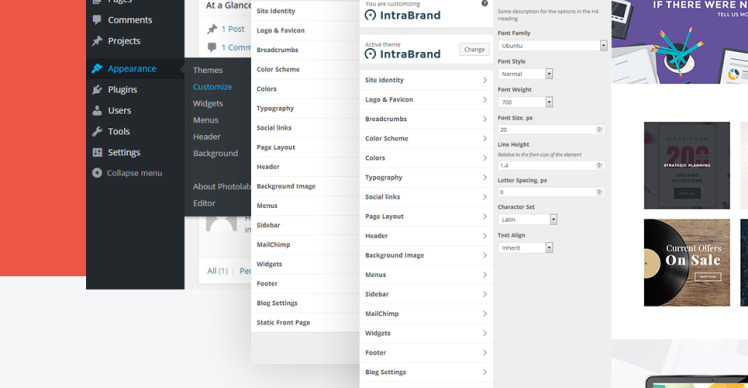Expand chevron on MailChimp customizer row
This screenshot has width=748, height=388.
(x=485, y=314)
